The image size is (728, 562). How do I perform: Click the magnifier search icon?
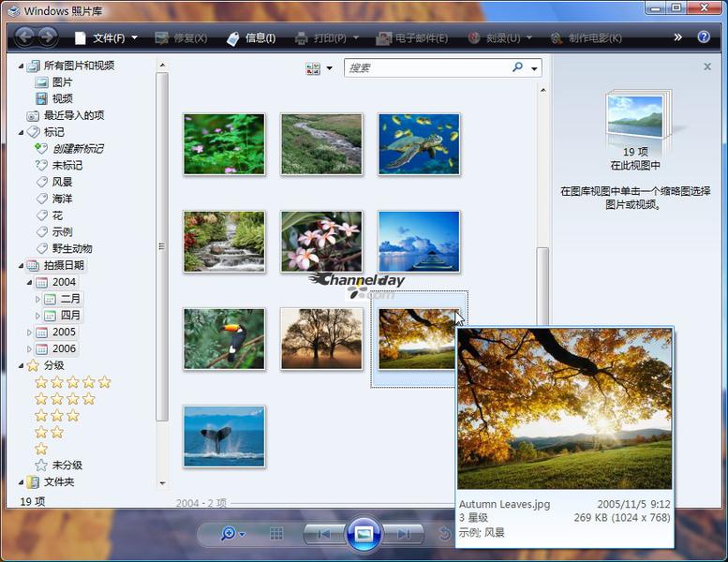click(x=517, y=67)
